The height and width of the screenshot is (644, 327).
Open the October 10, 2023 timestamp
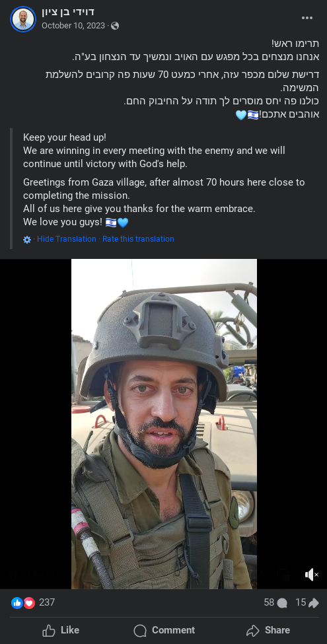click(73, 26)
